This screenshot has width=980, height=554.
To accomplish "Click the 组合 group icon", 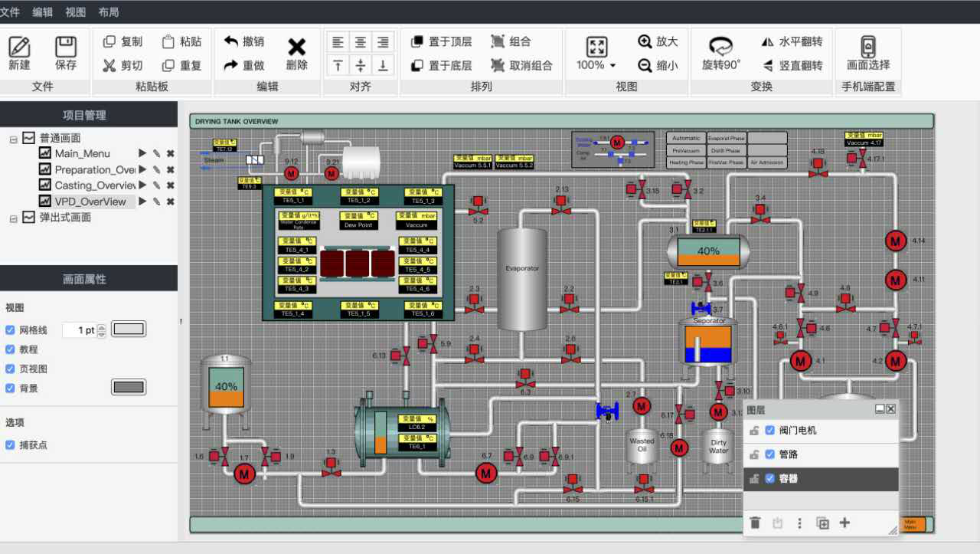I will (x=498, y=41).
